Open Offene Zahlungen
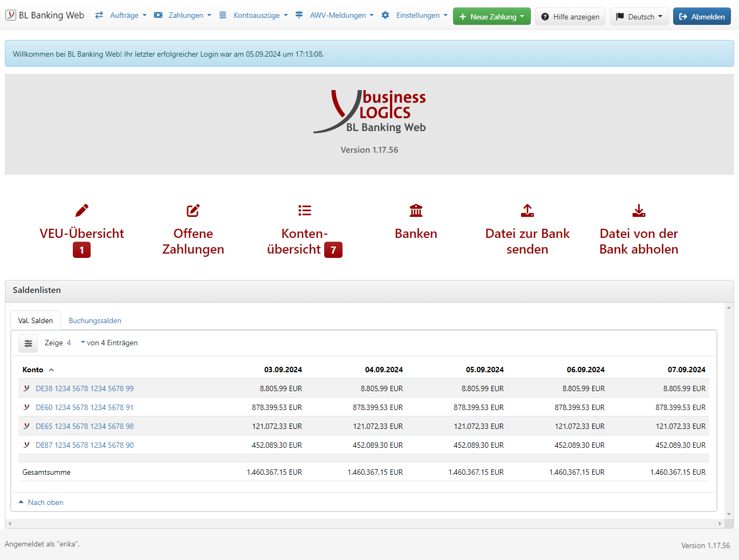 [x=193, y=241]
